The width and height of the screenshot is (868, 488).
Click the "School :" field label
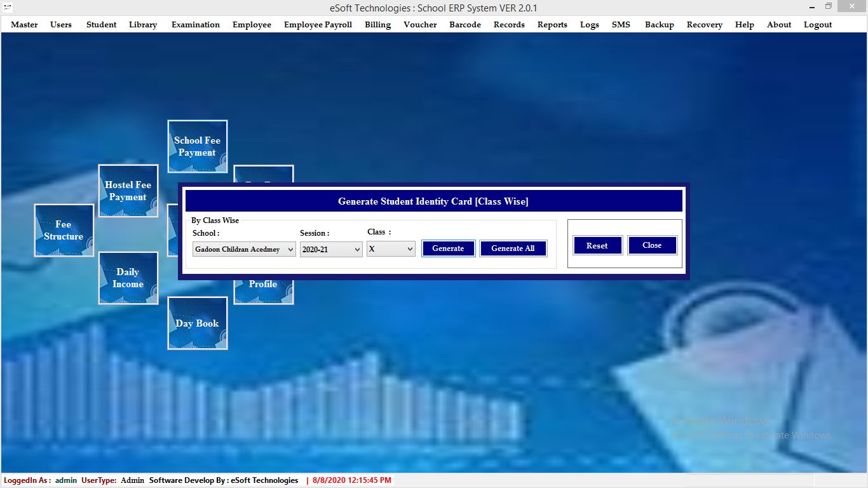pos(206,233)
